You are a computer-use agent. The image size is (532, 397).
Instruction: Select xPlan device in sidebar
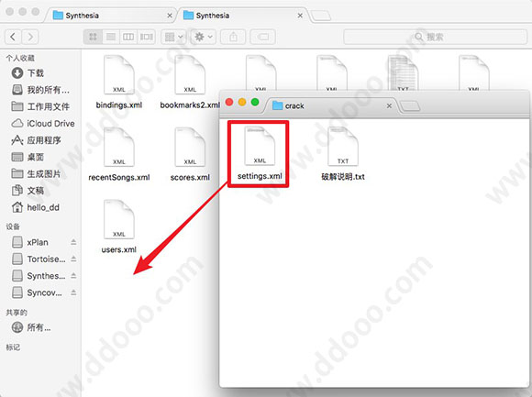(x=38, y=242)
